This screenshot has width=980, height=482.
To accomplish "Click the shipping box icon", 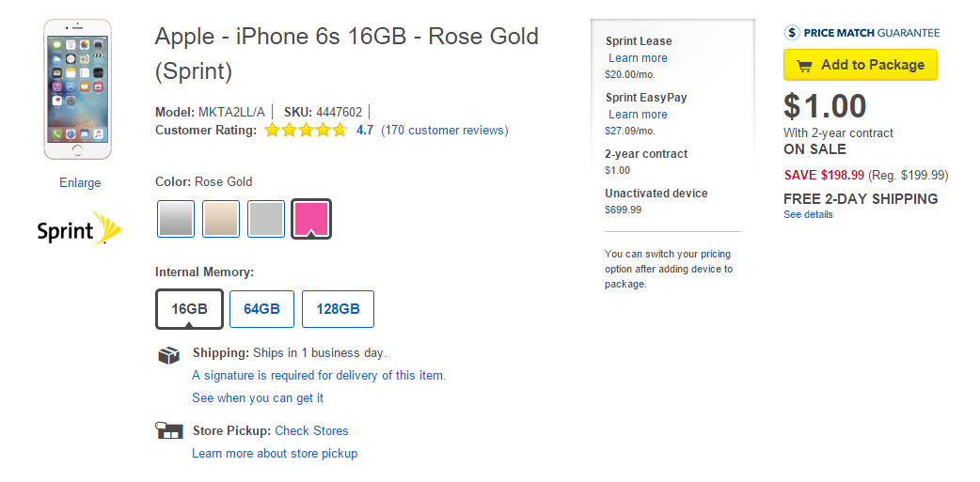I will click(168, 354).
